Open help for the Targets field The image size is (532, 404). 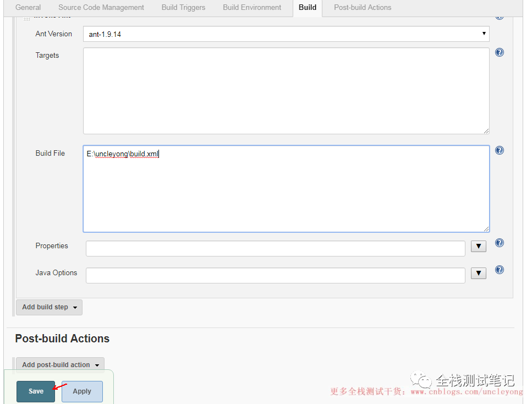coord(500,52)
